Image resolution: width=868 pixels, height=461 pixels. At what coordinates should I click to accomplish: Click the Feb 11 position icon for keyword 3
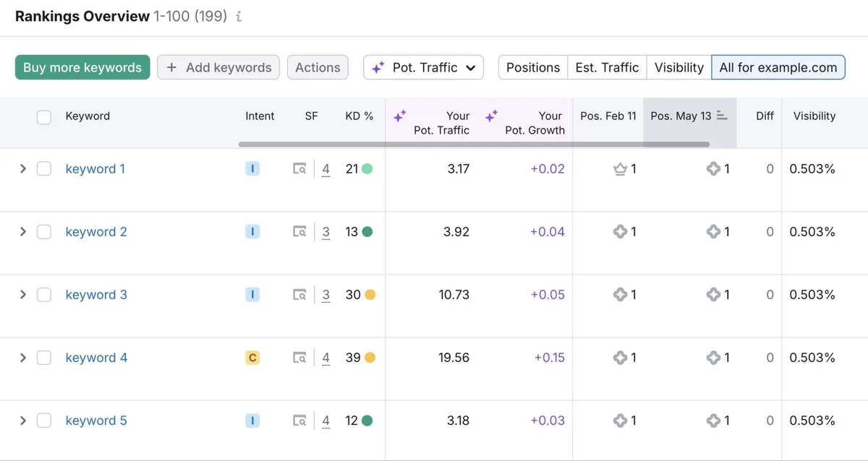tap(620, 295)
